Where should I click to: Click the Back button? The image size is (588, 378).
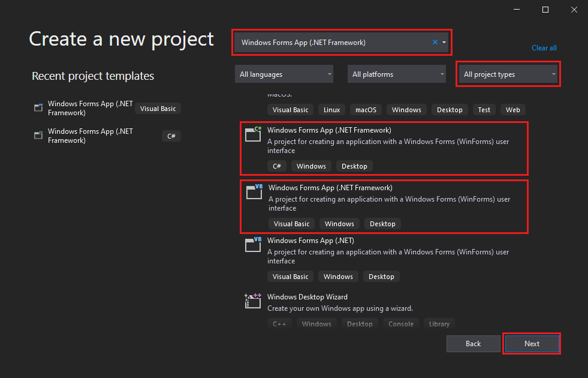click(x=473, y=343)
